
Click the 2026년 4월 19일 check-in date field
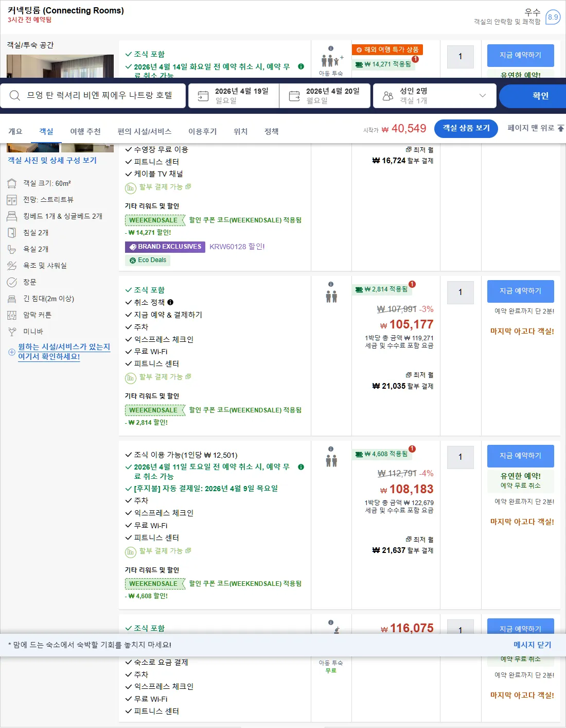pyautogui.click(x=234, y=96)
